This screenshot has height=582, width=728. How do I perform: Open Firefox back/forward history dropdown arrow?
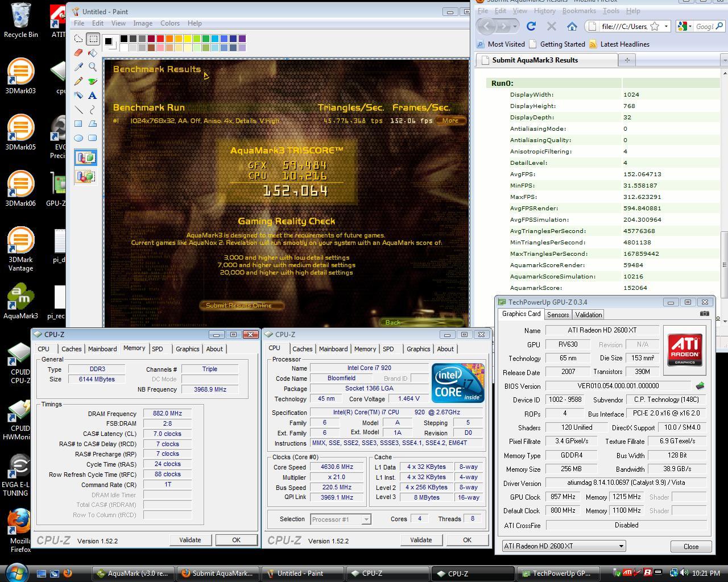[515, 26]
